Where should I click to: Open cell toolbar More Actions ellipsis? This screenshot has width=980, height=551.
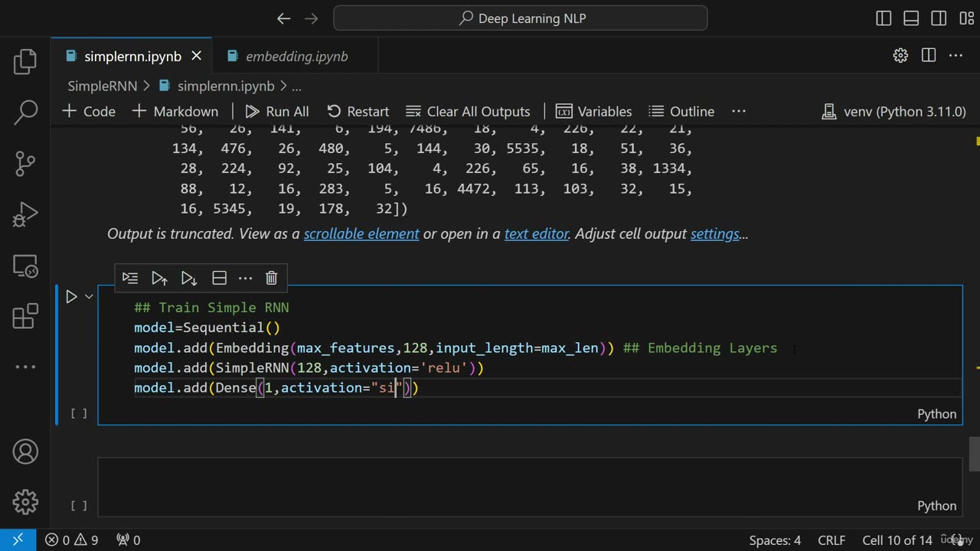point(245,278)
